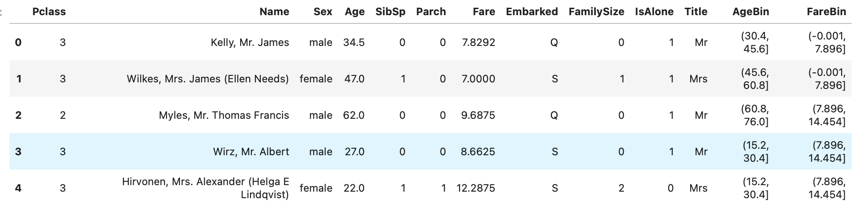This screenshot has height=222, width=868.
Task: Click the 'Myles, Mr. Thomas Francis' cell
Action: coord(224,115)
